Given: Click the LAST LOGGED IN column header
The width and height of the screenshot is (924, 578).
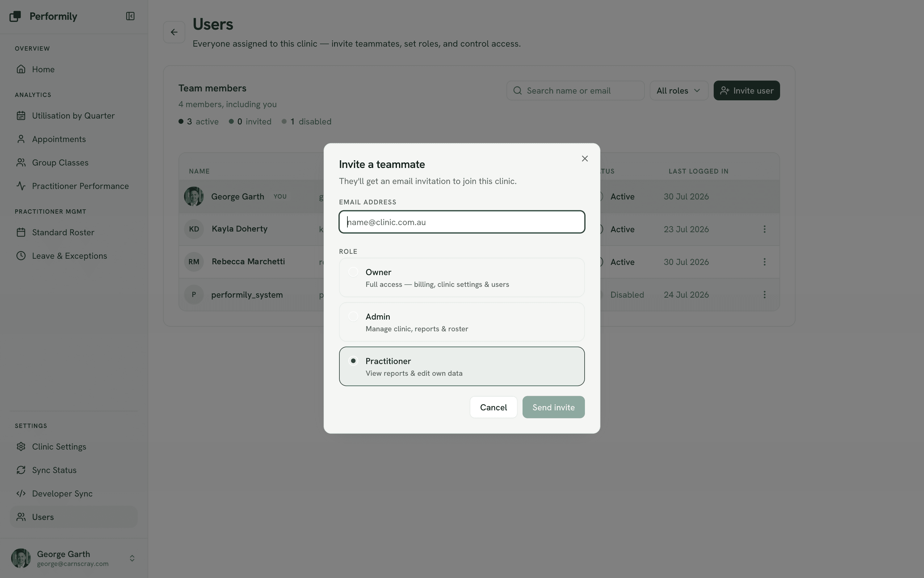Looking at the screenshot, I should coord(699,171).
